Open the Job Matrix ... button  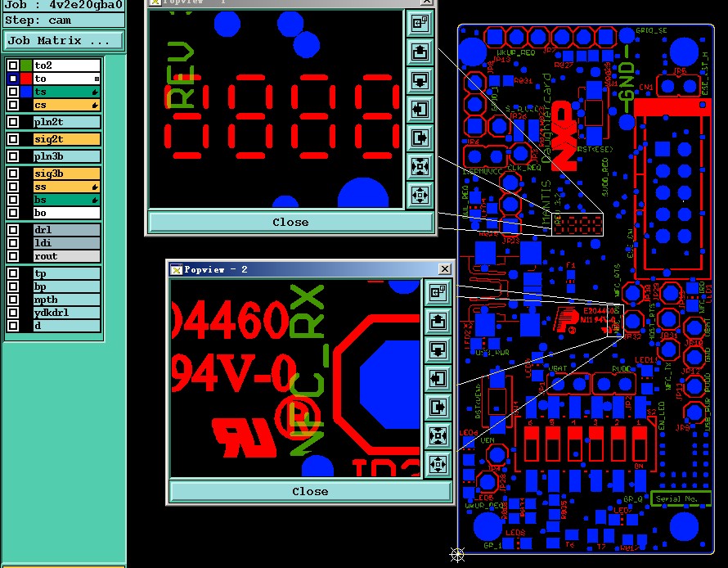[64, 40]
